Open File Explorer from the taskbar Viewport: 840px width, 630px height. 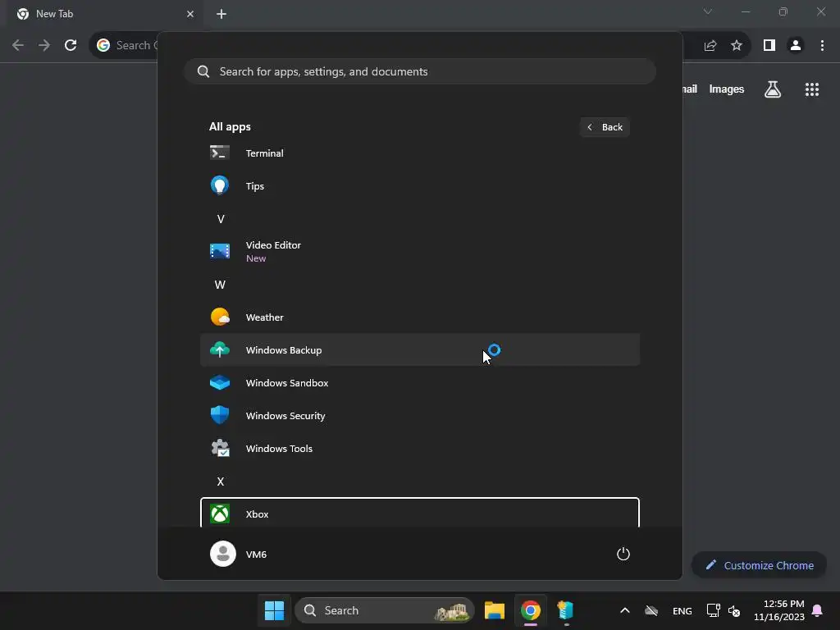tap(495, 610)
